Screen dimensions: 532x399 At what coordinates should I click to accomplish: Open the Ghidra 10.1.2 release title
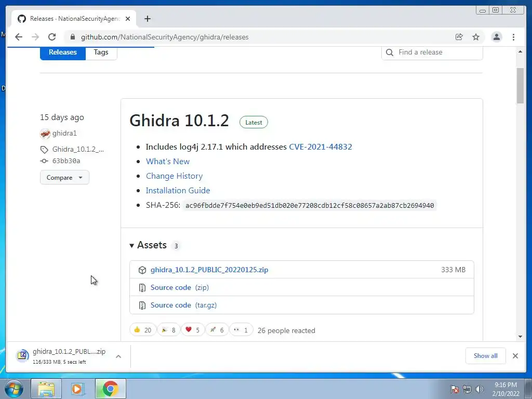coord(179,121)
